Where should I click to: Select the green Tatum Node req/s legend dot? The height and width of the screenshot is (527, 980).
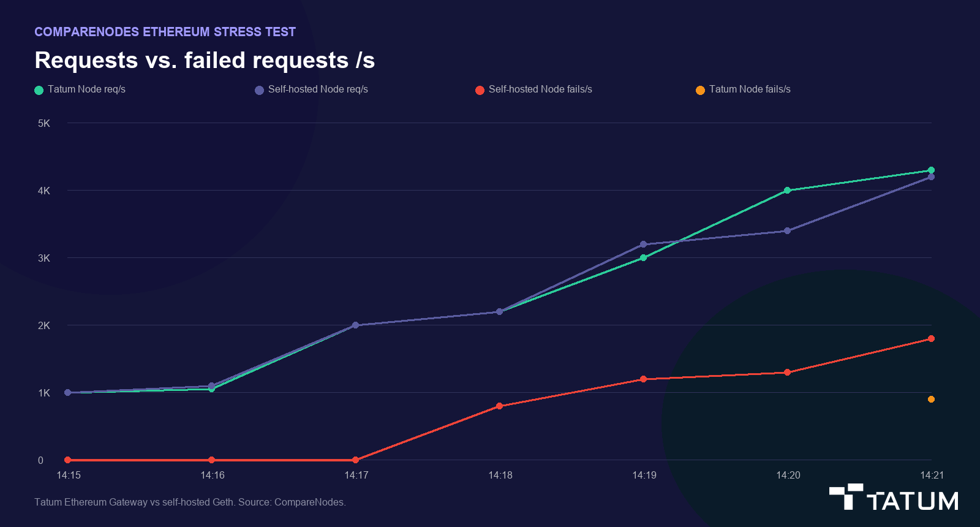tap(39, 90)
